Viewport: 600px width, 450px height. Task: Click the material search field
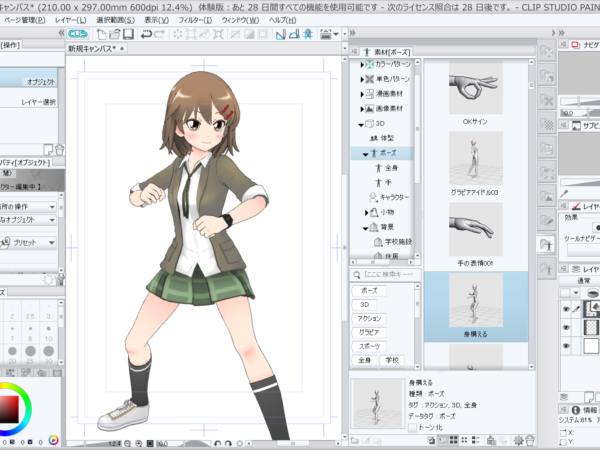point(388,274)
